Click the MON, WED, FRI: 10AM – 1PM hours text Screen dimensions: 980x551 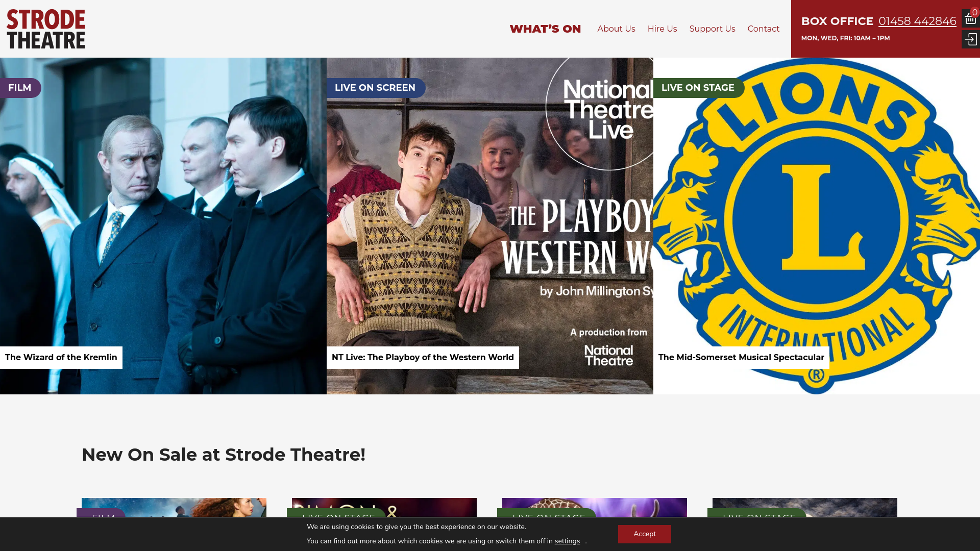pos(845,38)
